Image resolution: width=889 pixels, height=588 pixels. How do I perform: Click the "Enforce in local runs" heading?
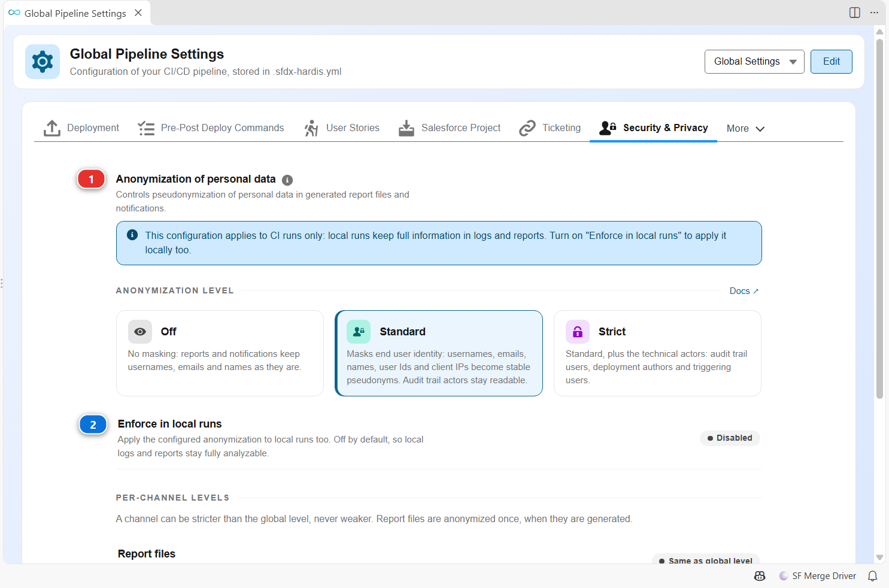[x=169, y=424]
